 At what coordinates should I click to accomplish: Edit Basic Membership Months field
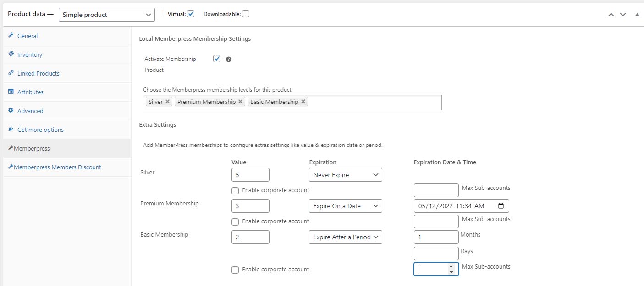click(436, 237)
